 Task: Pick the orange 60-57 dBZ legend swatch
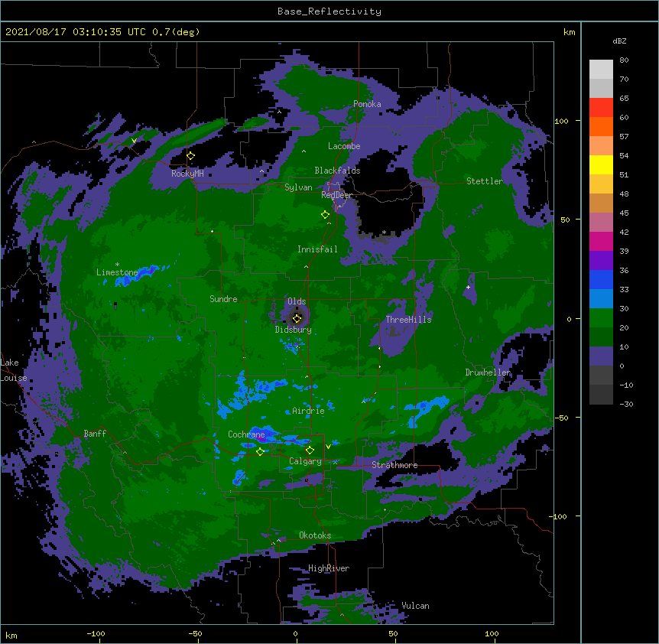(601, 126)
